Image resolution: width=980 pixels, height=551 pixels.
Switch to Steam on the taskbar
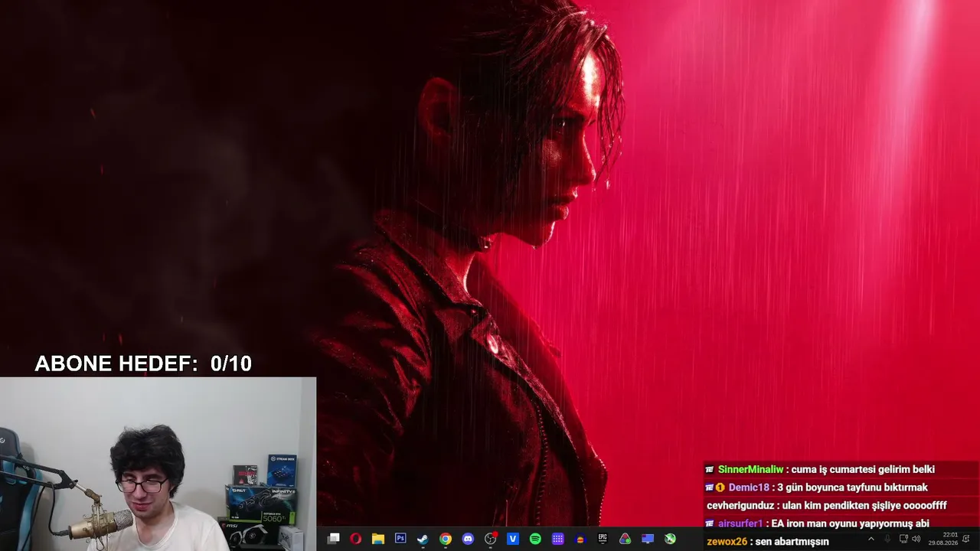423,539
